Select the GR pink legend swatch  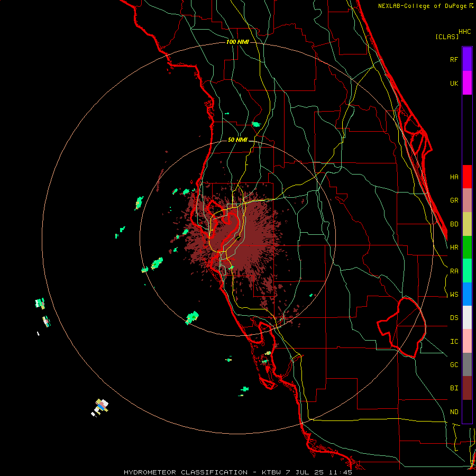click(467, 200)
